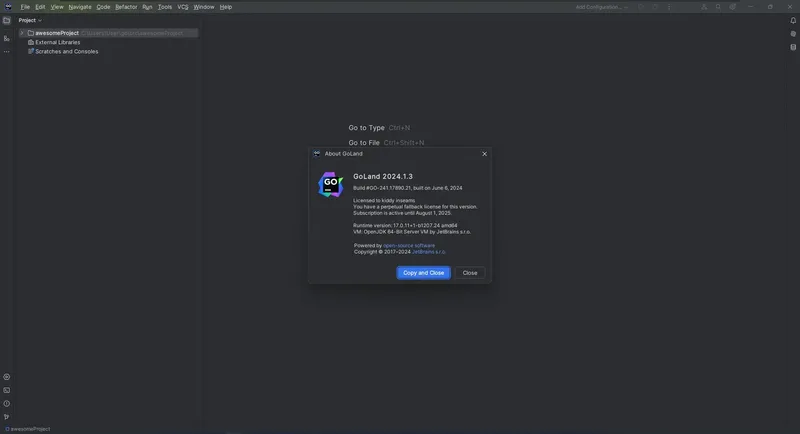This screenshot has width=800, height=434.
Task: Click the External Libraries icon
Action: 31,42
